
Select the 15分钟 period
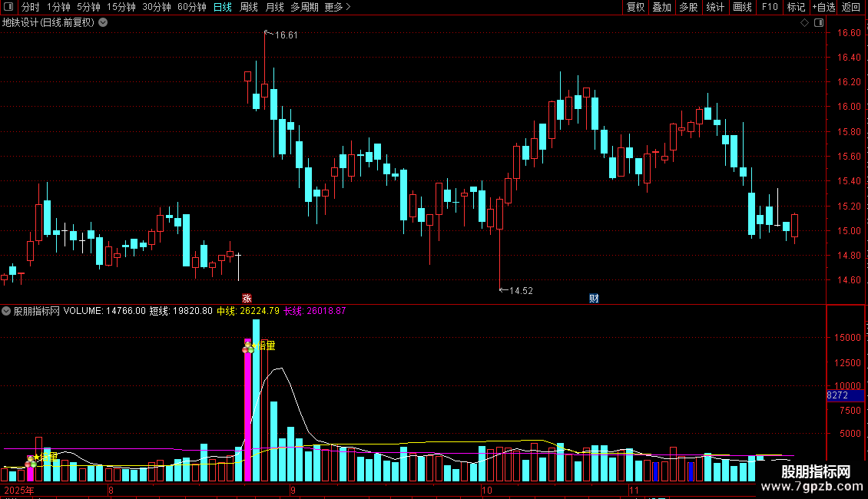tap(121, 7)
